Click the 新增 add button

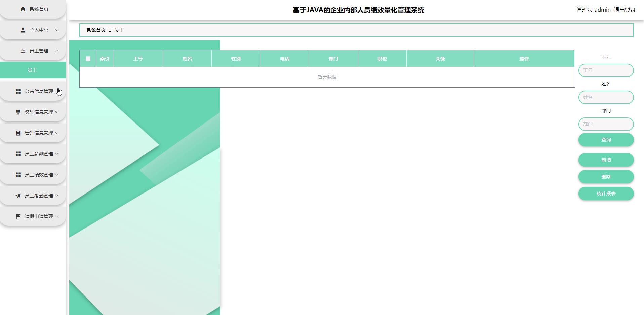606,160
